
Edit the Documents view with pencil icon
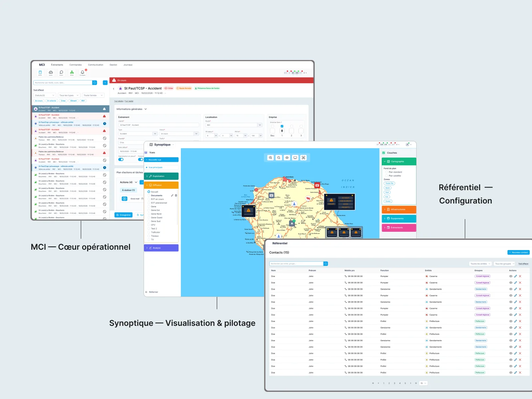pyautogui.click(x=172, y=196)
